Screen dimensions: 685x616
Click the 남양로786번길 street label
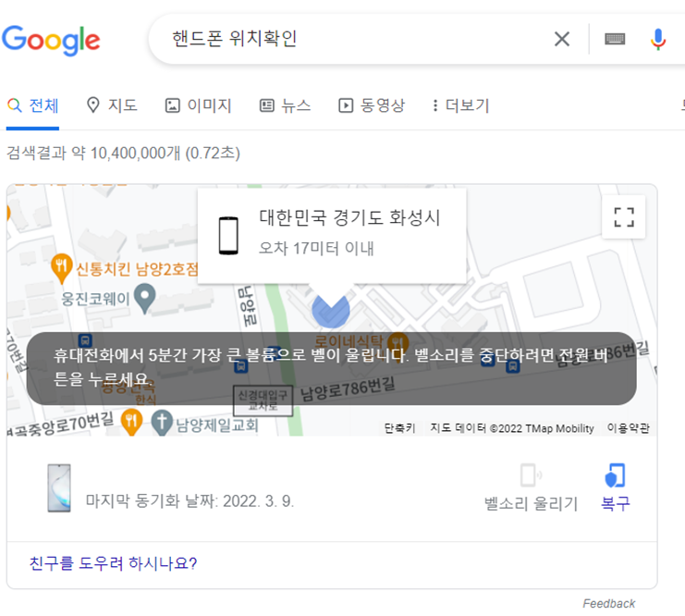point(348,388)
